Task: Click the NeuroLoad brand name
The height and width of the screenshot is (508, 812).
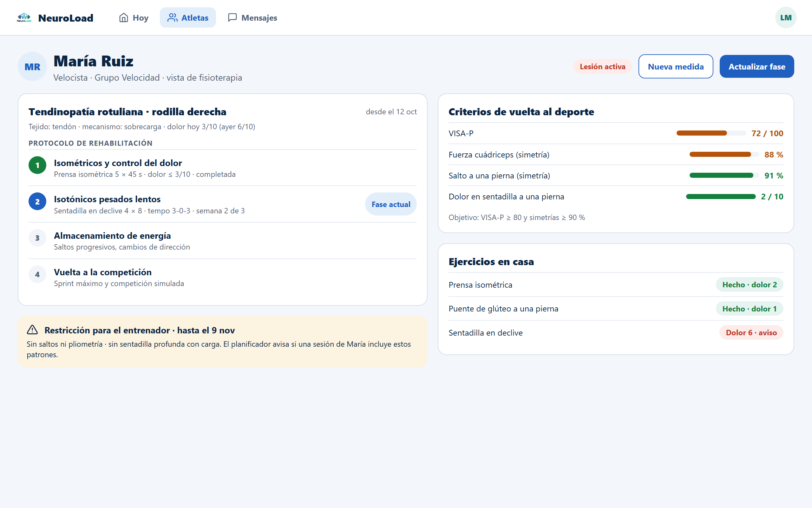Action: point(66,18)
